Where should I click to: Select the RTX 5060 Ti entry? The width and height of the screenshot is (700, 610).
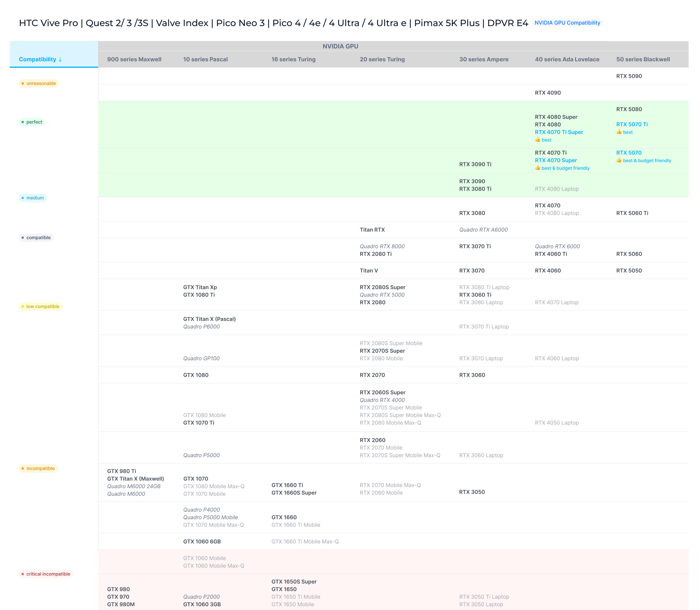[x=632, y=213]
